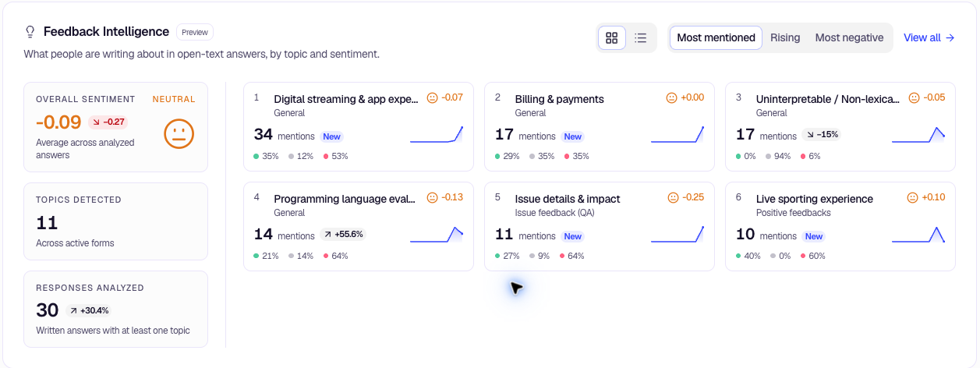Click the 29% positive share in Billing & payments
The width and height of the screenshot is (980, 368).
coord(507,156)
